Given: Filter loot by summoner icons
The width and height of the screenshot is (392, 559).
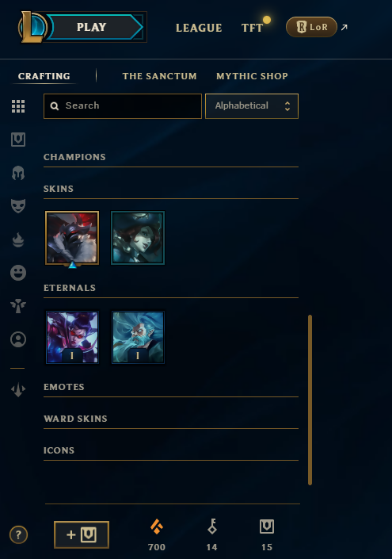Looking at the screenshot, I should pos(18,339).
